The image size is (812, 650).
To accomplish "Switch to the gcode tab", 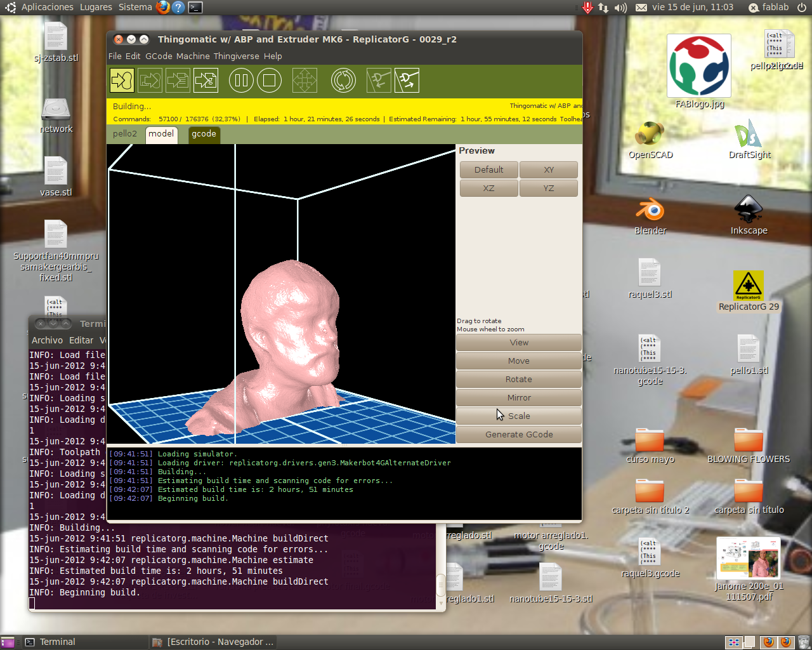I will point(204,134).
